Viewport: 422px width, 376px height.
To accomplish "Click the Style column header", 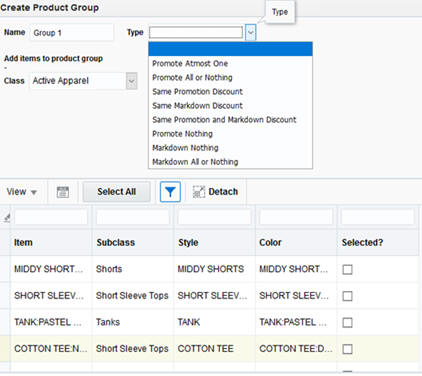I will click(x=214, y=242).
